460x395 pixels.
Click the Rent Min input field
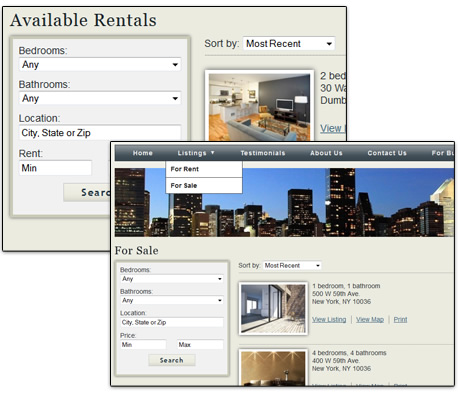pos(55,168)
